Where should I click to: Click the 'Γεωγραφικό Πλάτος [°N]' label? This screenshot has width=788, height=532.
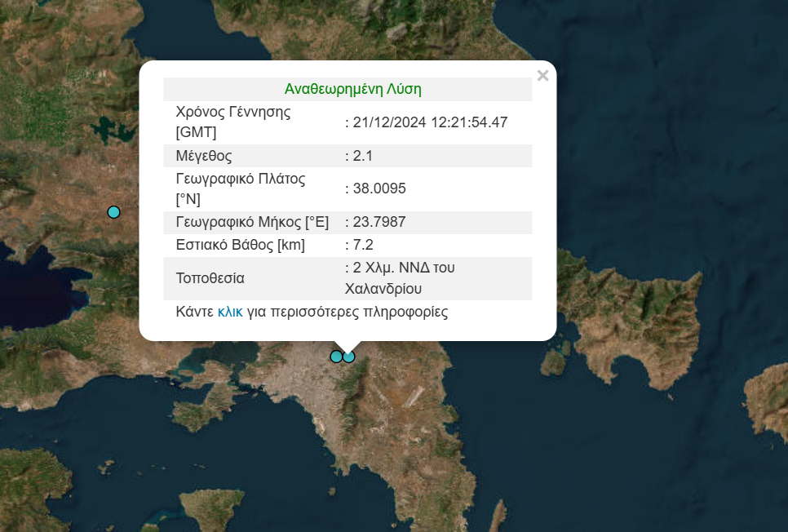[240, 188]
